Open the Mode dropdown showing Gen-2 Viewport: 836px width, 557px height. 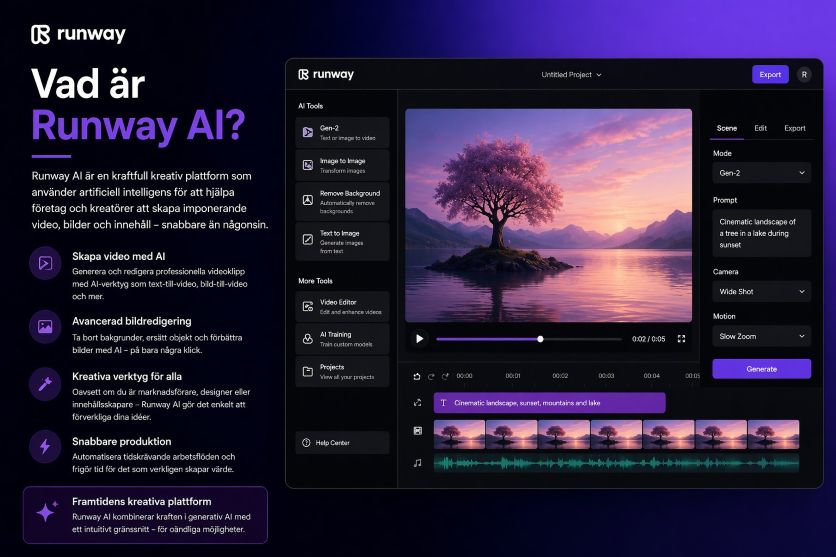pos(761,173)
